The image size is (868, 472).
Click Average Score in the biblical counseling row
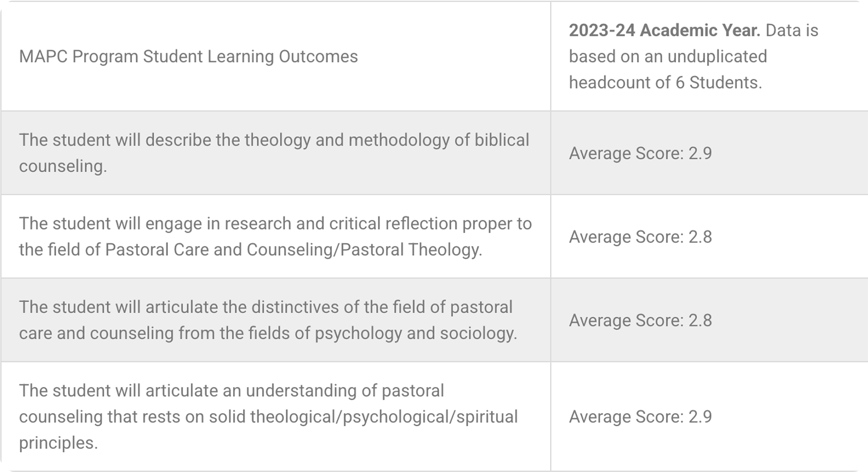tap(640, 153)
